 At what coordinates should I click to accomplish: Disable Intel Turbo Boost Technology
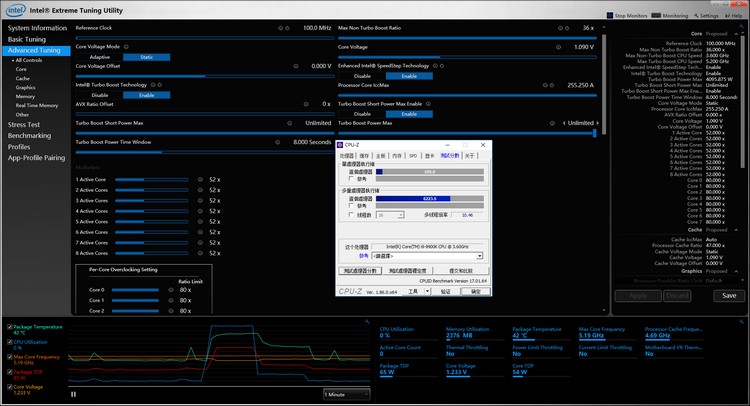coord(99,95)
